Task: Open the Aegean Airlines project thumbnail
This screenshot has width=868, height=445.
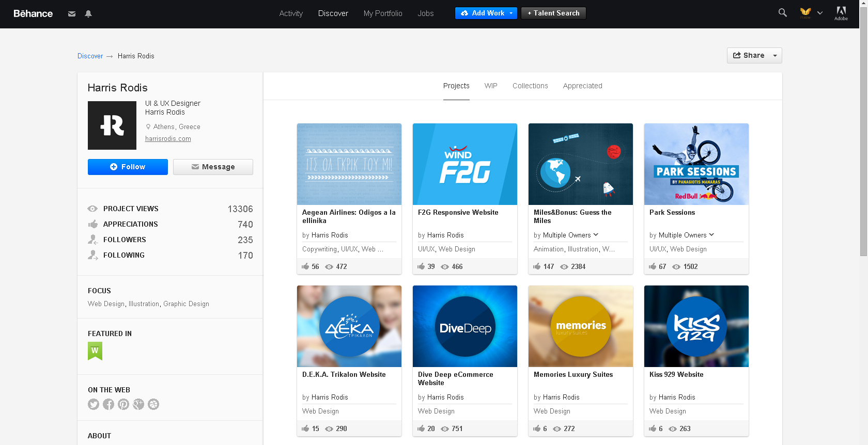Action: click(x=349, y=164)
